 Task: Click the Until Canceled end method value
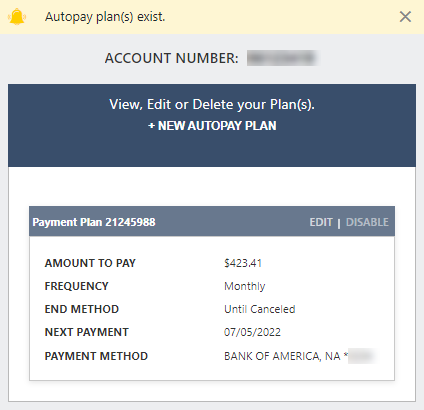tap(260, 309)
